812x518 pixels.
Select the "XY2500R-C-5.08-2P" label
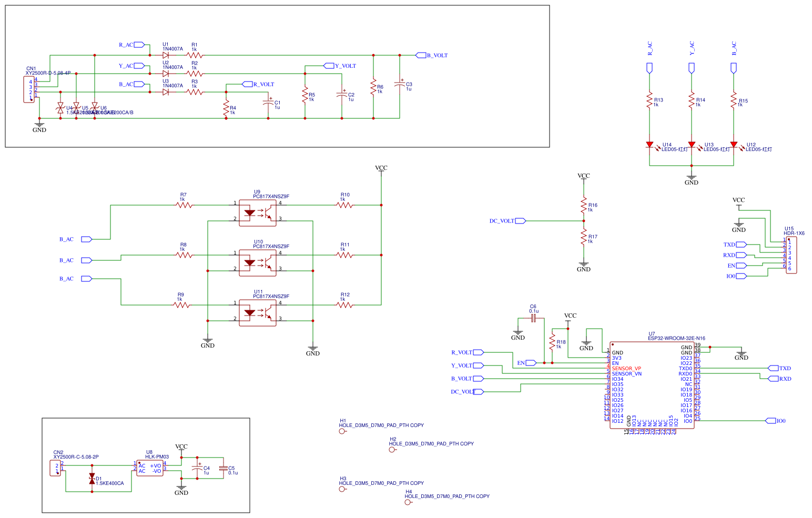pos(76,457)
